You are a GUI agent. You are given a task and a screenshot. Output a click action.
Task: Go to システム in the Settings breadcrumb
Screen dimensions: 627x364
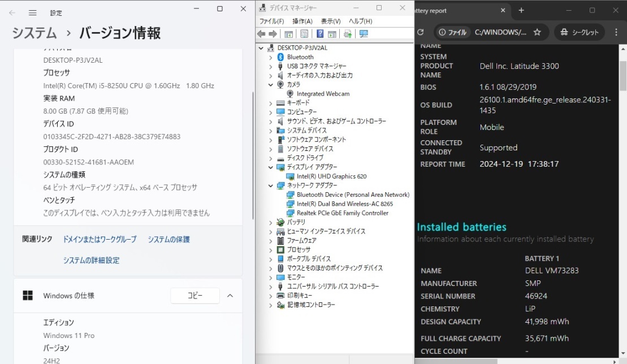coord(34,33)
